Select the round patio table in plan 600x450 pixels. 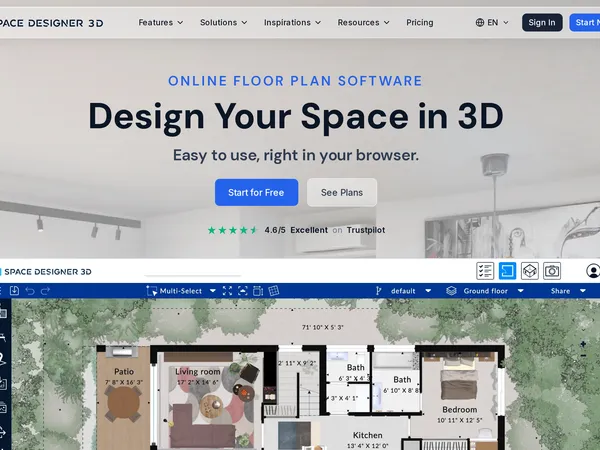tap(123, 403)
